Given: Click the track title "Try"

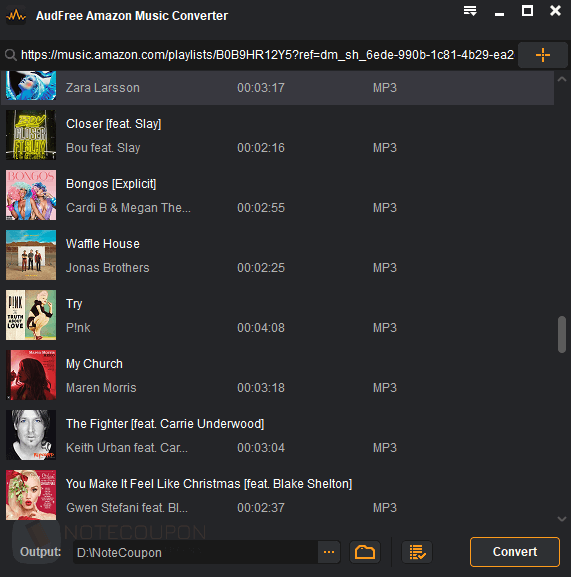Looking at the screenshot, I should click(x=74, y=304).
